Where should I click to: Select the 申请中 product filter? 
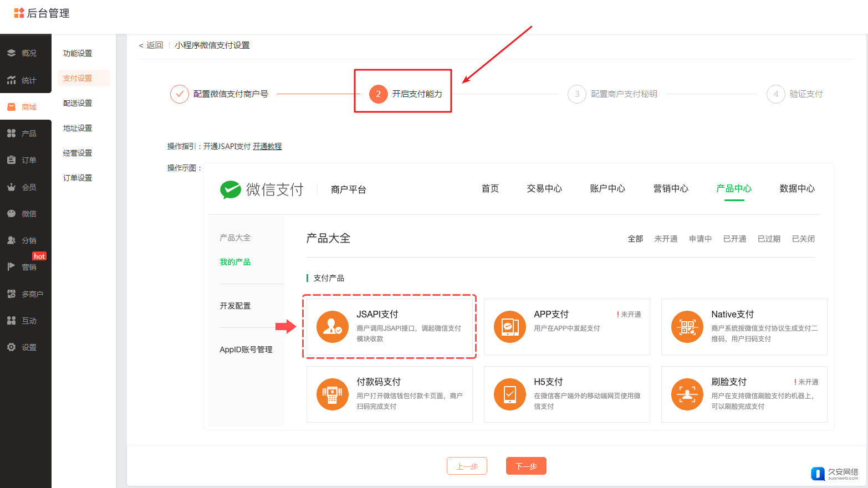click(x=700, y=239)
